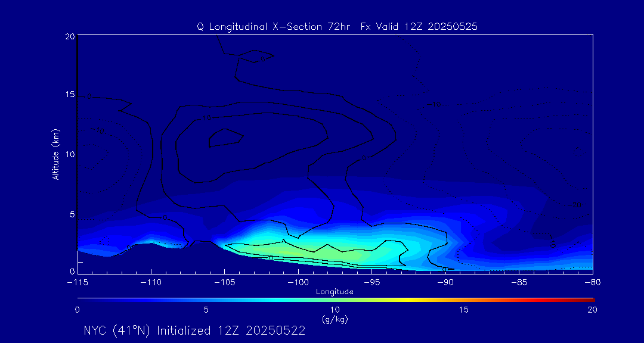Click longitude tick label -100
This screenshot has width=644, height=343.
298,283
